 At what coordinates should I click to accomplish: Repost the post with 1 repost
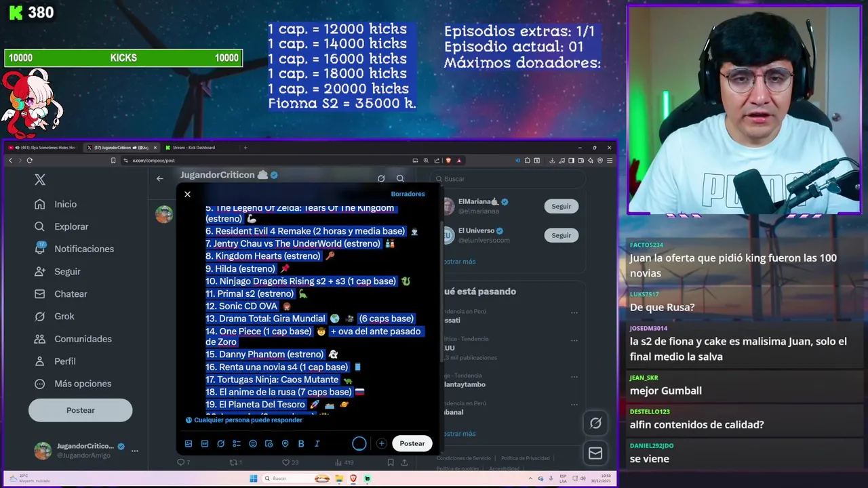(236, 462)
